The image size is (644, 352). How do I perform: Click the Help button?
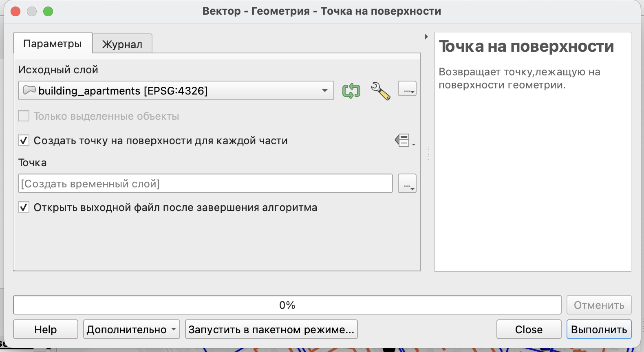click(x=46, y=329)
